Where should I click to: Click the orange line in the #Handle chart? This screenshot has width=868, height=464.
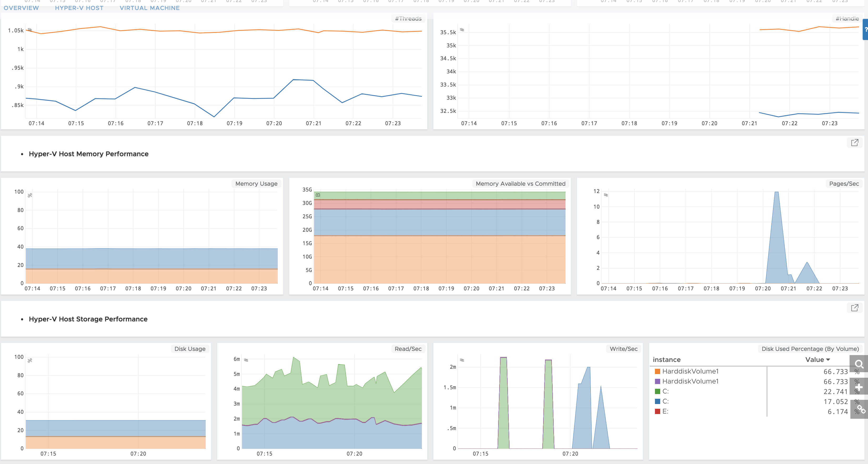point(809,29)
